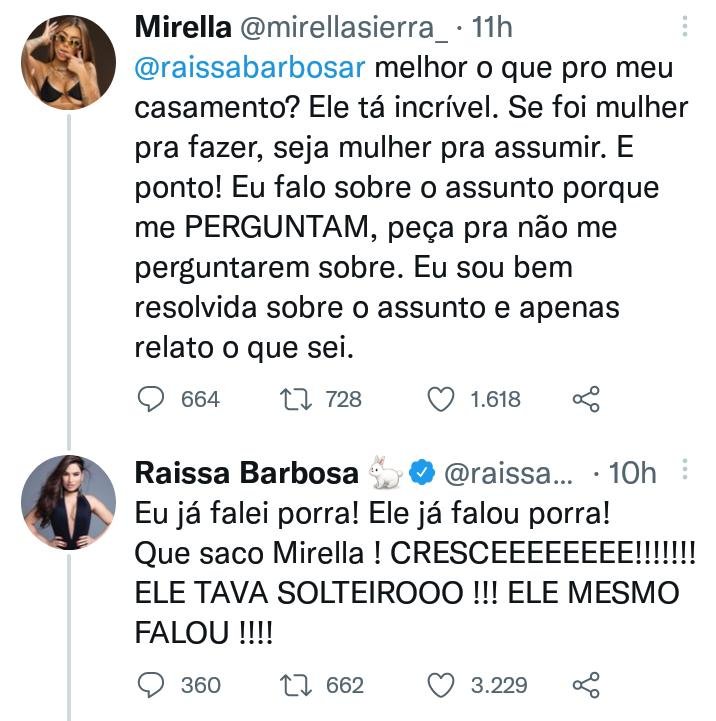The image size is (716, 721).
Task: Like Raissa Barbosa's tweet
Action: pos(441,685)
